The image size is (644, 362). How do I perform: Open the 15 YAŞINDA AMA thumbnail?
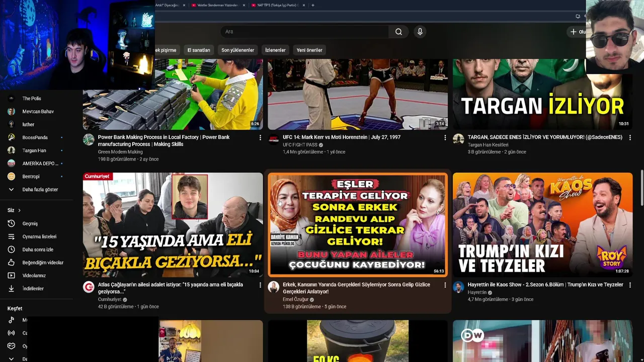[173, 225]
